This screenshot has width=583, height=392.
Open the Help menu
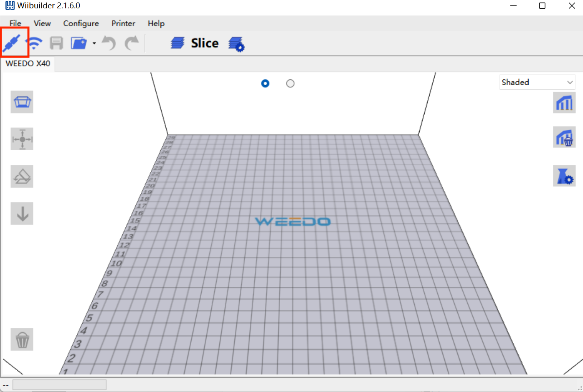(156, 23)
